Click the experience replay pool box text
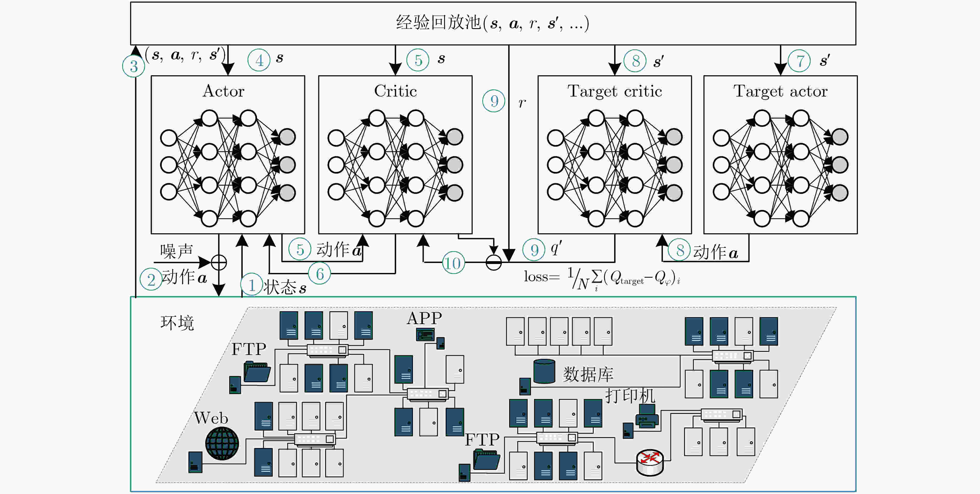The width and height of the screenshot is (980, 494). pos(493,23)
